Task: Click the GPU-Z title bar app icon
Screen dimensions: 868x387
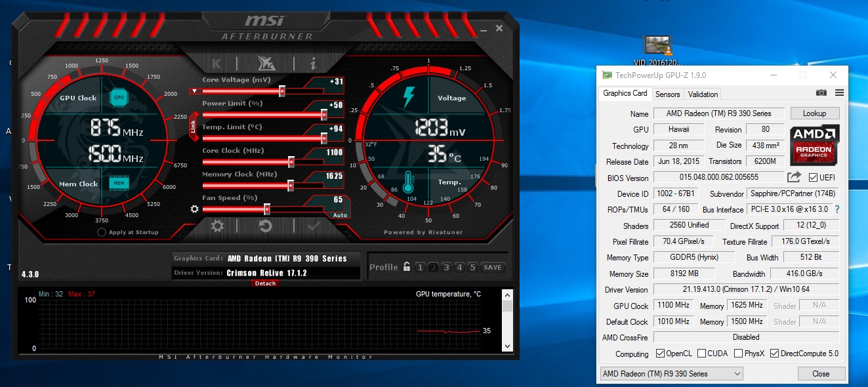Action: [x=608, y=75]
